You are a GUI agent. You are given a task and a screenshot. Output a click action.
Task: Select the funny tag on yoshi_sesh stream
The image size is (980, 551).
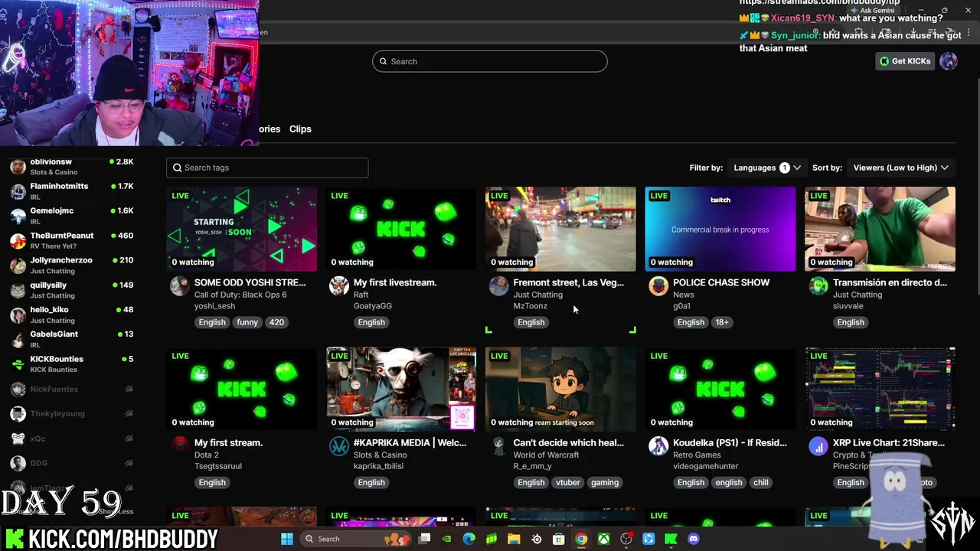(247, 322)
